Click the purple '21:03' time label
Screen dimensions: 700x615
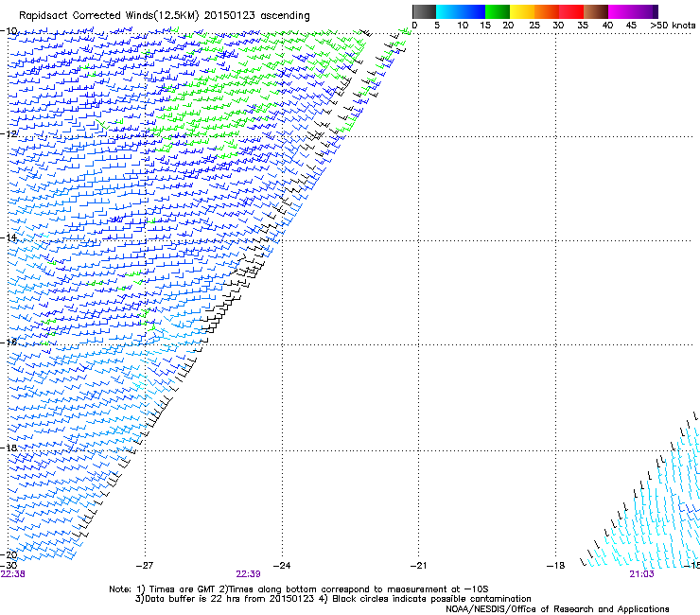[x=641, y=574]
